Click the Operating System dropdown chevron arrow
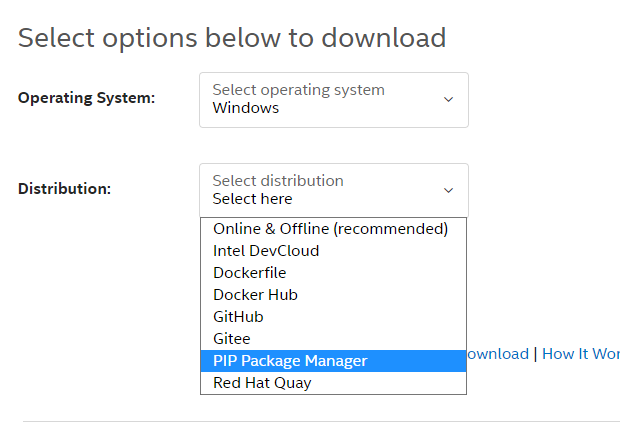The image size is (620, 442). 448,99
